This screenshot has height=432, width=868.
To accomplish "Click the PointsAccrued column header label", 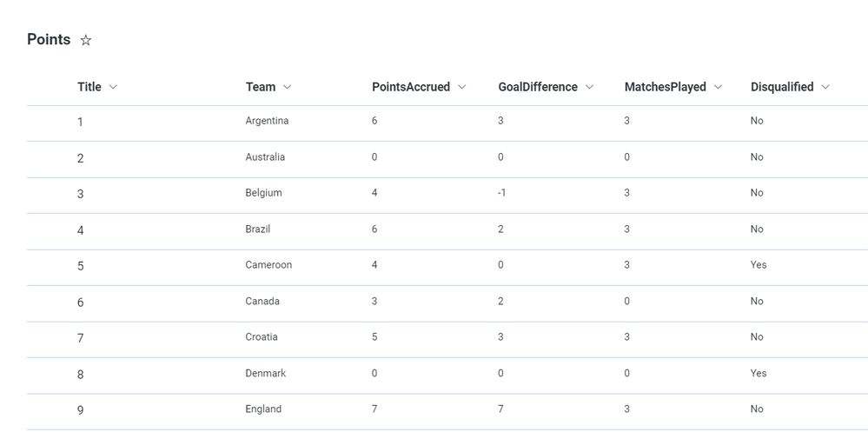I will [x=411, y=87].
